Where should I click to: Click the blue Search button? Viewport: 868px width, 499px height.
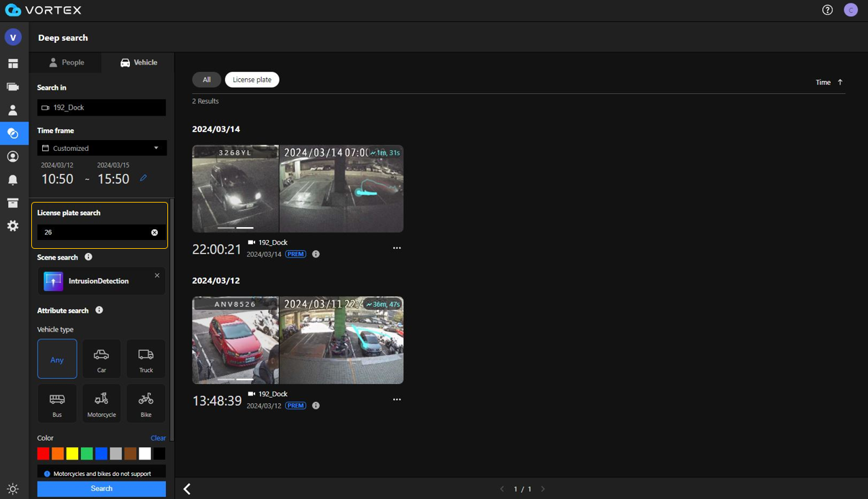101,488
